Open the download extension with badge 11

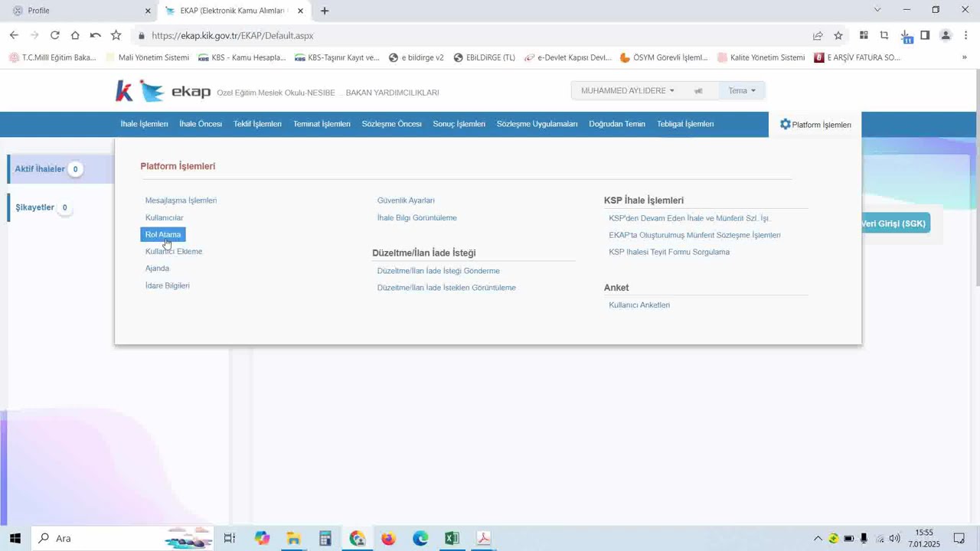tap(905, 36)
